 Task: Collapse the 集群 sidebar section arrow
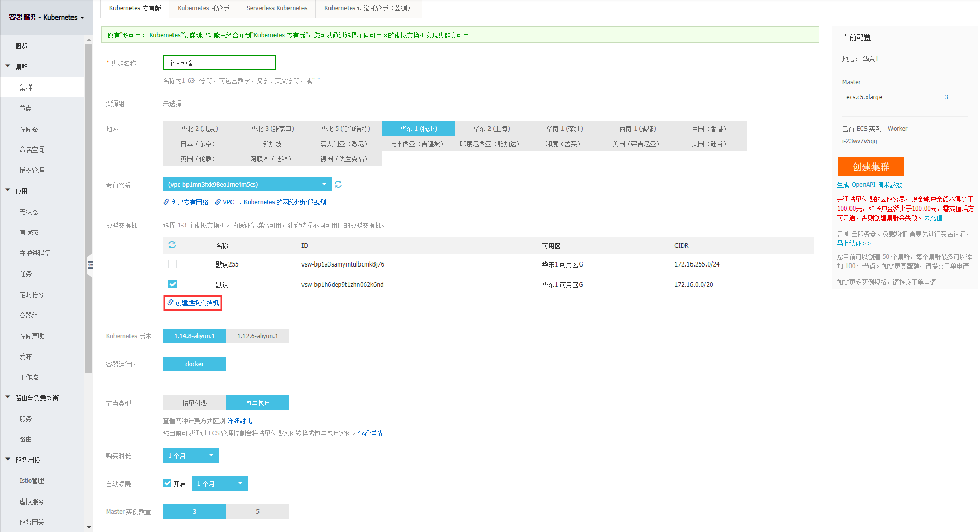(8, 66)
